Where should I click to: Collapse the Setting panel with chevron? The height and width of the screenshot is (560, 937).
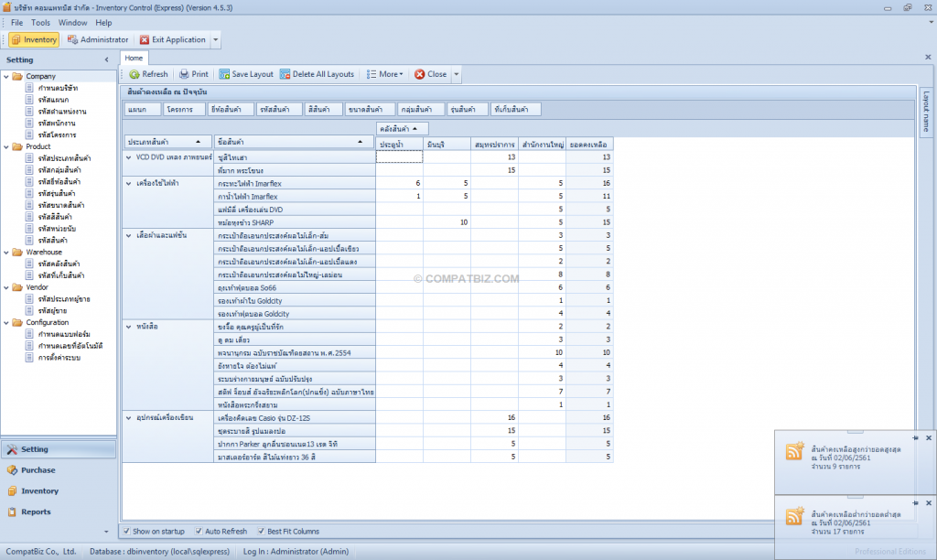coord(108,59)
